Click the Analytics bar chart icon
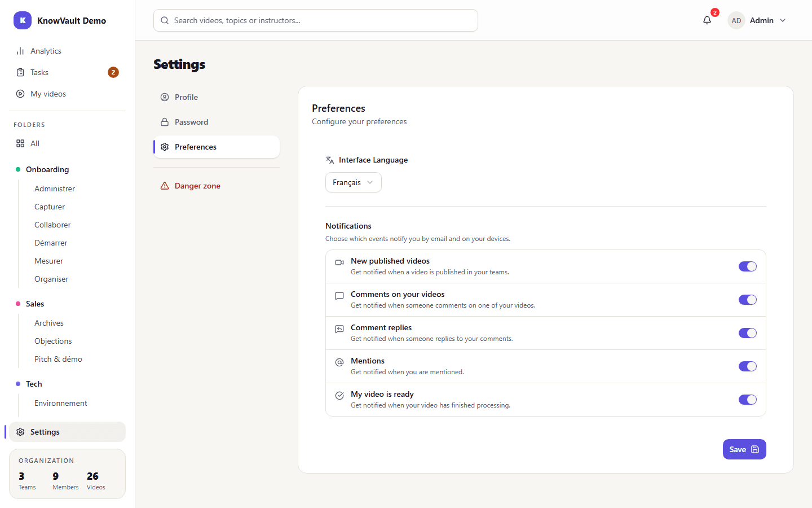Viewport: 812px width, 508px height. 20,51
